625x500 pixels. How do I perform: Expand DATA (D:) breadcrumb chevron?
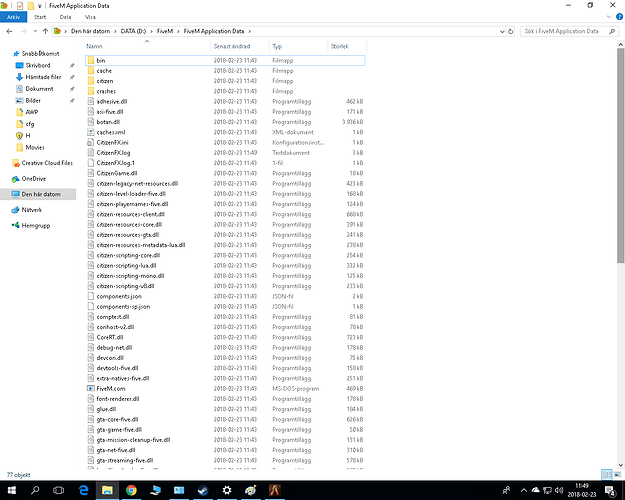(x=152, y=31)
